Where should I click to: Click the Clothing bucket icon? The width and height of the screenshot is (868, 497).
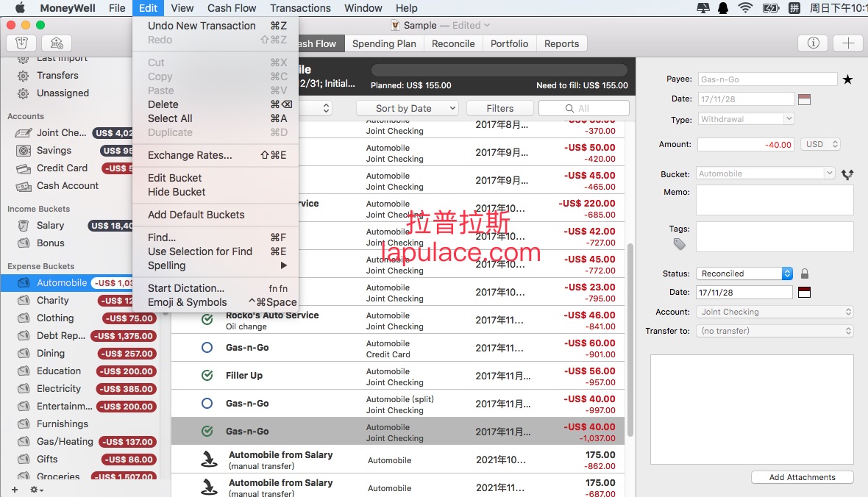pyautogui.click(x=24, y=318)
